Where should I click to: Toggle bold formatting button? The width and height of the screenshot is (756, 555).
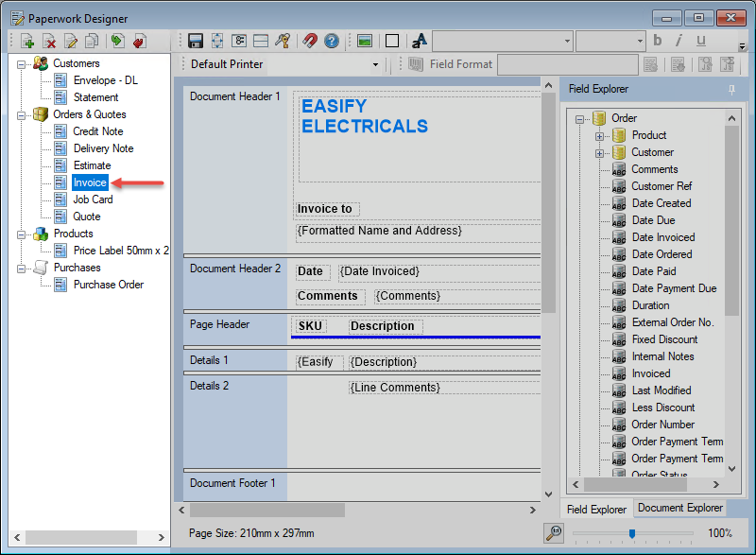click(x=658, y=41)
